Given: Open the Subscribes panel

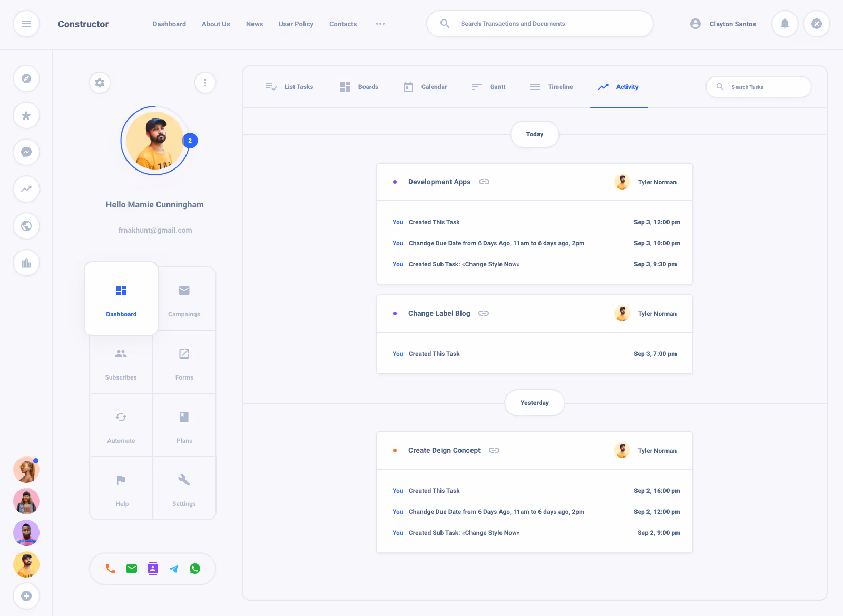Looking at the screenshot, I should 121,362.
